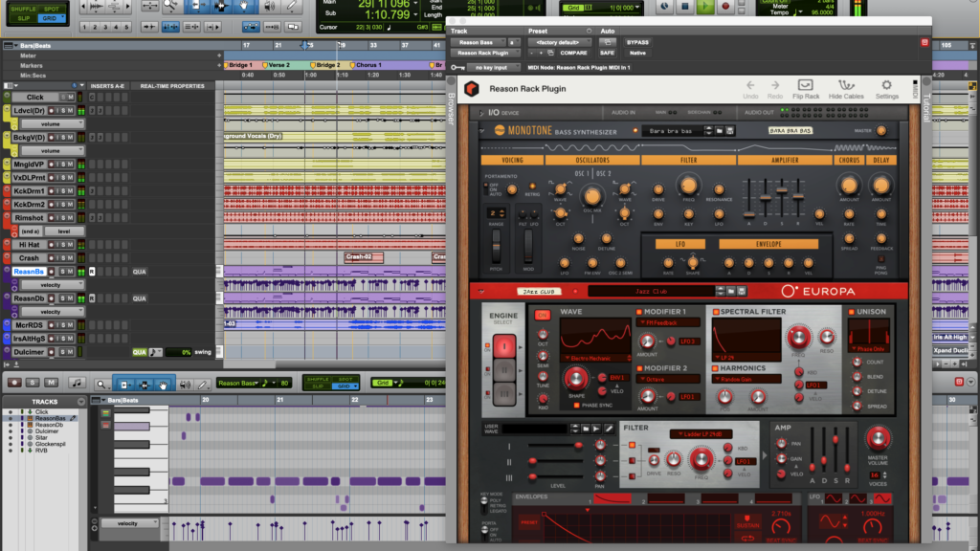Open the TRACKS list options dropdown
The height and width of the screenshot is (551, 980).
(81, 402)
